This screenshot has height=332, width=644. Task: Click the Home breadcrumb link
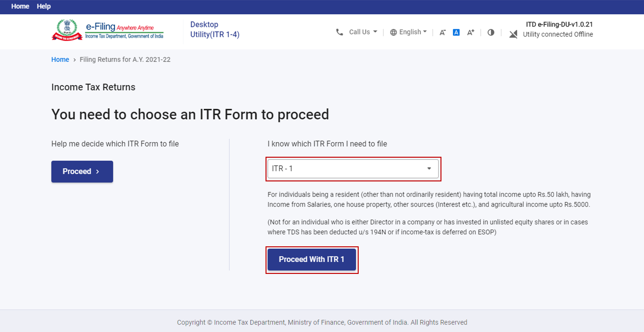click(x=60, y=60)
